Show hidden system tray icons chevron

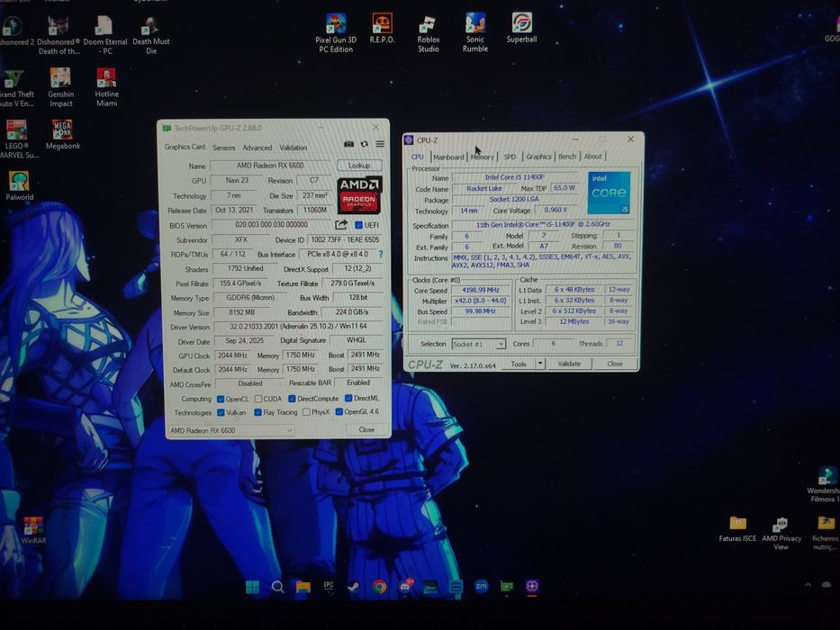point(808,585)
